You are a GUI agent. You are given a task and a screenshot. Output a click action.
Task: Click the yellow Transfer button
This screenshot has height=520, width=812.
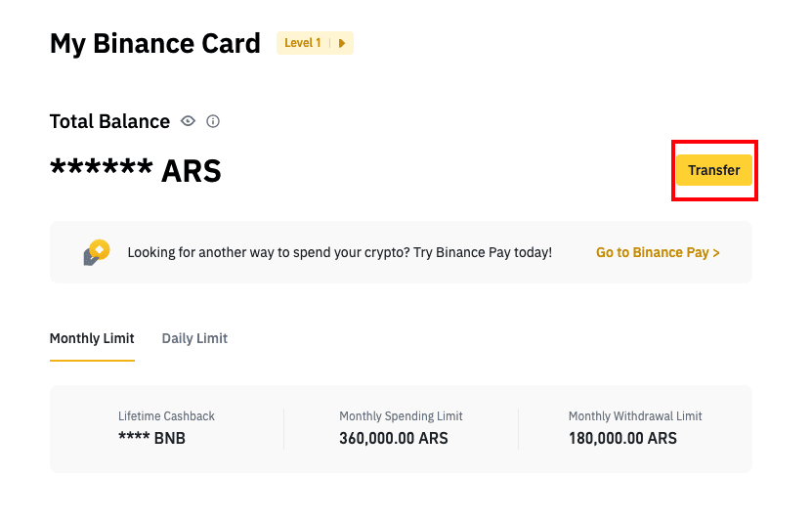[714, 170]
